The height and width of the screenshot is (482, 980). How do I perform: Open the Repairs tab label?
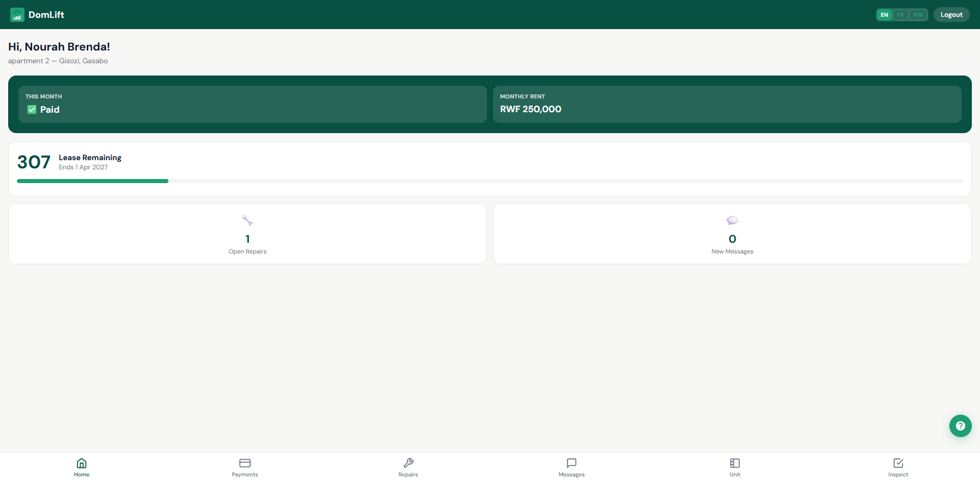(x=408, y=475)
